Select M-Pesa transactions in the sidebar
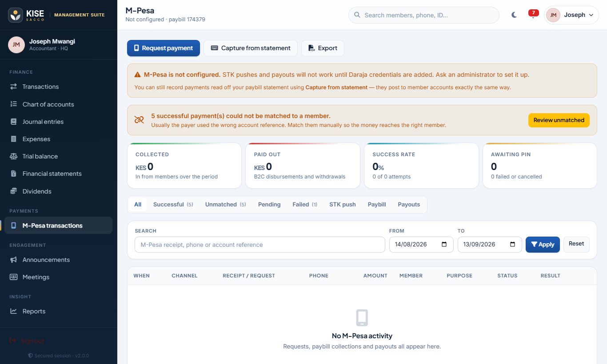Image resolution: width=607 pixels, height=364 pixels. pos(59,226)
